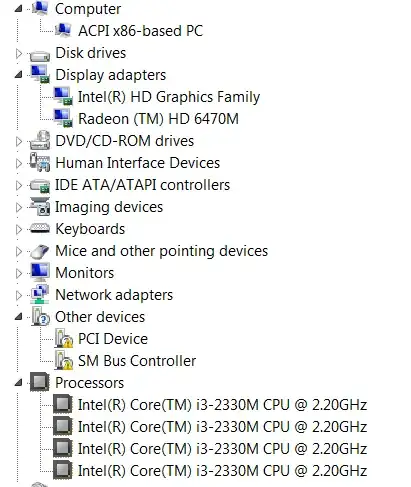
Task: Collapse the Processors category
Action: [x=19, y=383]
